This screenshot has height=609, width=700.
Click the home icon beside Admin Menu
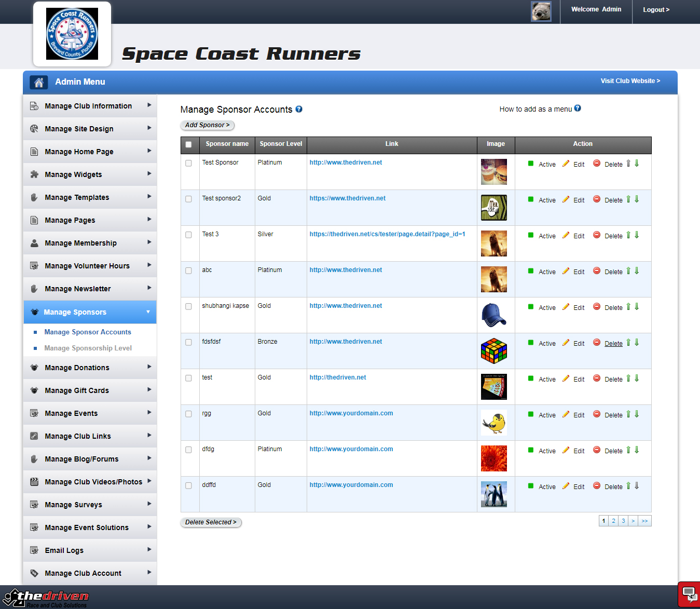pos(38,82)
